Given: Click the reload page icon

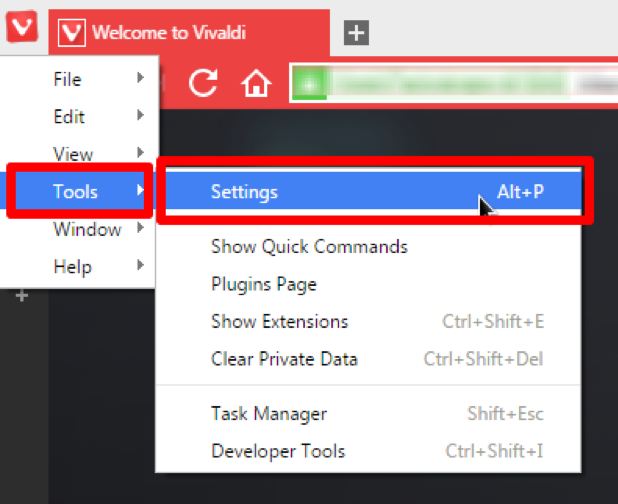Looking at the screenshot, I should pos(203,83).
